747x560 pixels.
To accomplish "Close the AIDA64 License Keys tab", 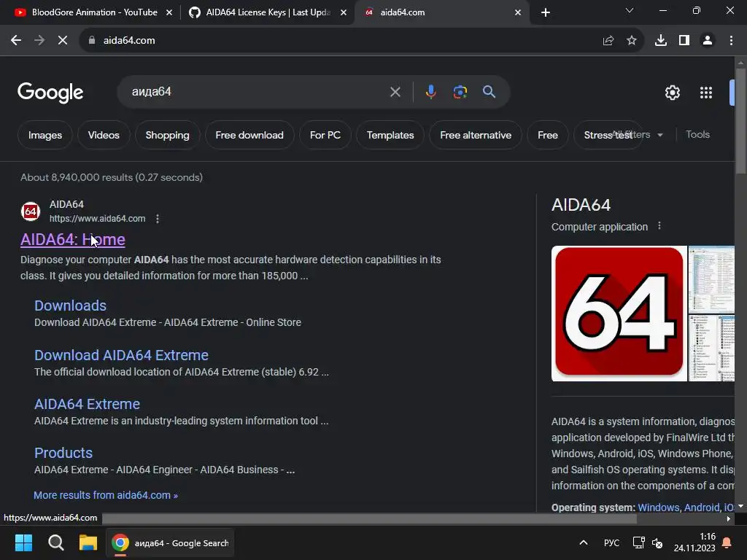I will click(344, 13).
